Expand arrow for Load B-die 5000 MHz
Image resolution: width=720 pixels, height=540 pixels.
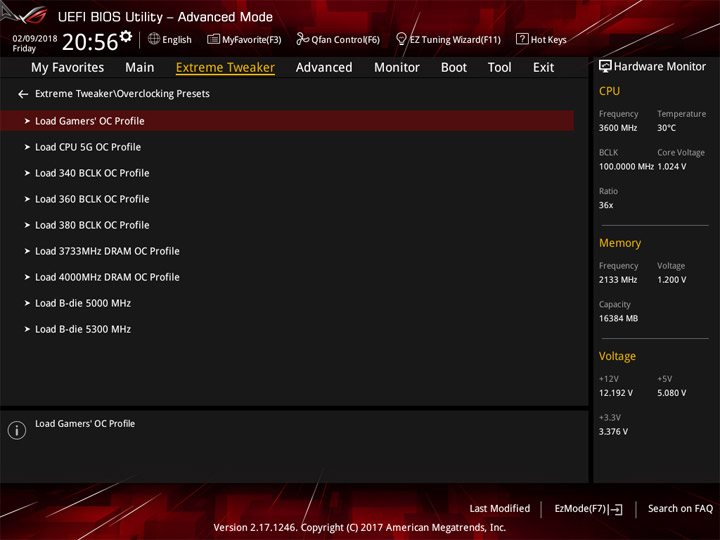(27, 304)
